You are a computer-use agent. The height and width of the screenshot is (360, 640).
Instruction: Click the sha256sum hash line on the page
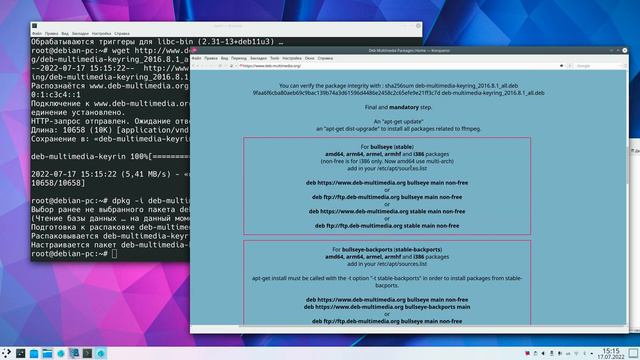click(x=398, y=93)
